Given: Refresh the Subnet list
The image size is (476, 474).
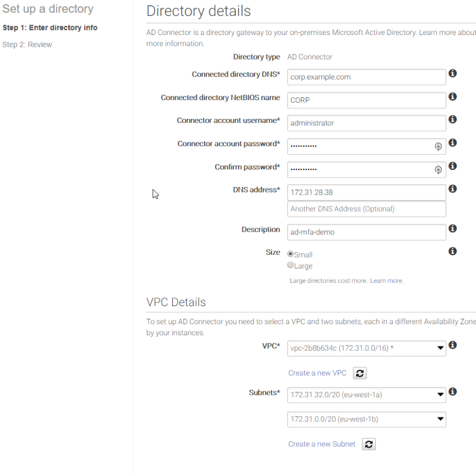Looking at the screenshot, I should pos(368,443).
